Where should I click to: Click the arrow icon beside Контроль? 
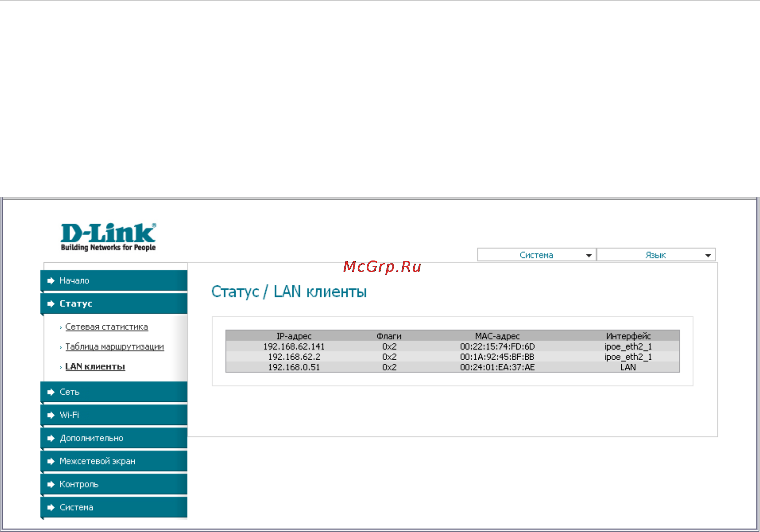(x=51, y=484)
